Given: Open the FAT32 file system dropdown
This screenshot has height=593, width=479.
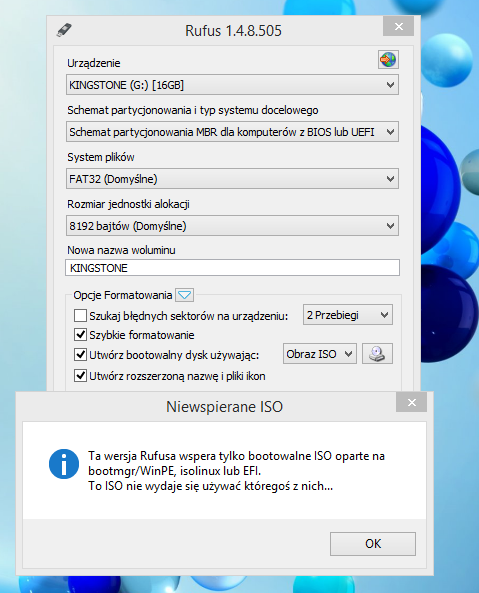Looking at the screenshot, I should click(x=232, y=179).
